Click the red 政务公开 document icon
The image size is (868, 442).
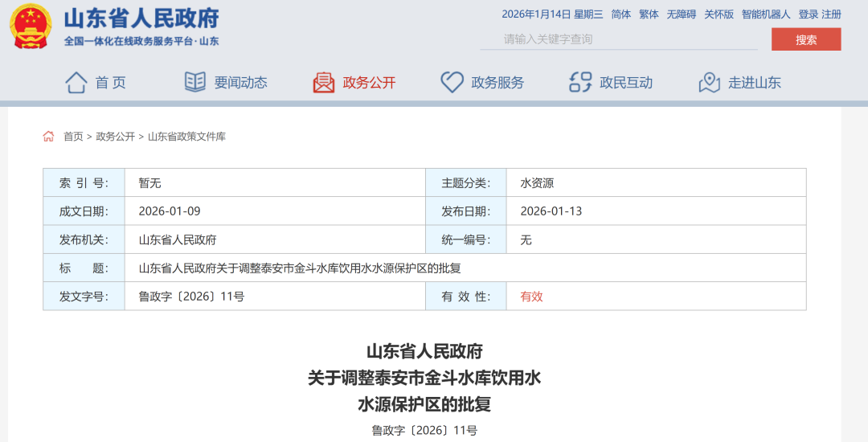324,82
